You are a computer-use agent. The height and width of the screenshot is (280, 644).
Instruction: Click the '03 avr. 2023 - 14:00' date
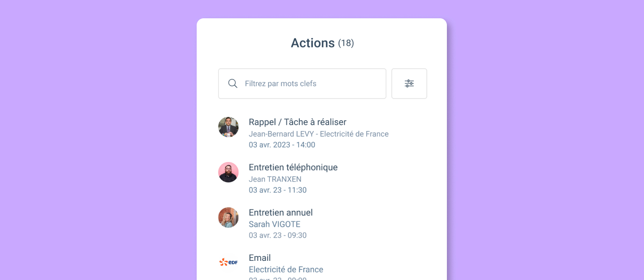tap(282, 145)
